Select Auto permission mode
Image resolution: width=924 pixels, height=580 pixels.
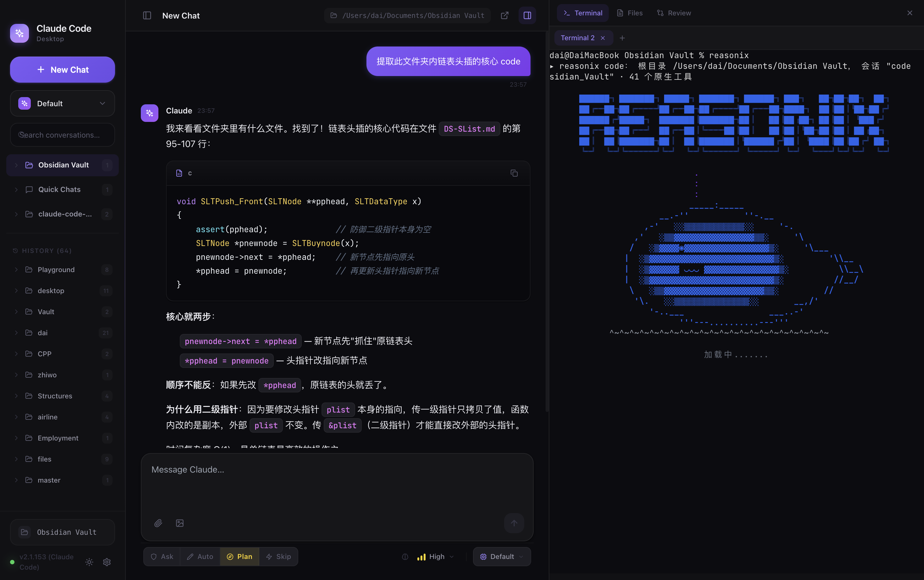(x=200, y=557)
